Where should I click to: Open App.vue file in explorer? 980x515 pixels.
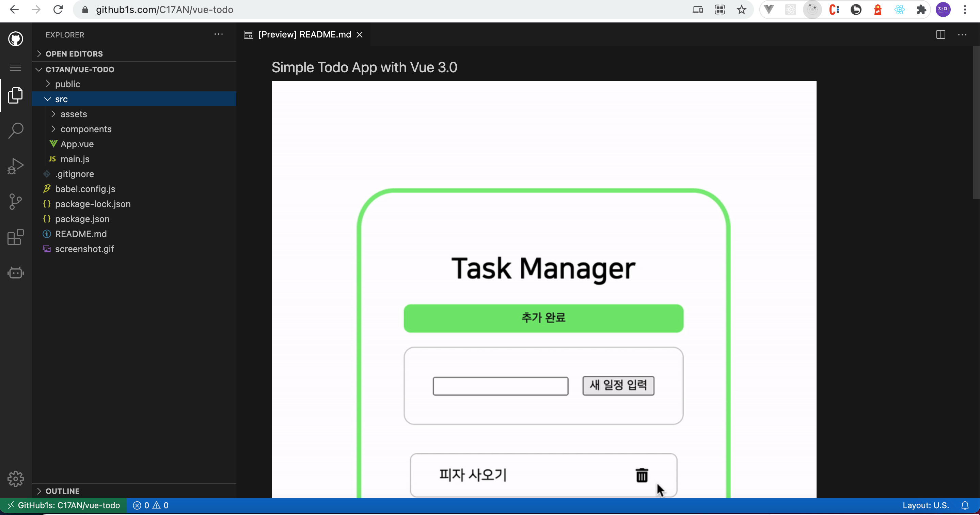(77, 144)
